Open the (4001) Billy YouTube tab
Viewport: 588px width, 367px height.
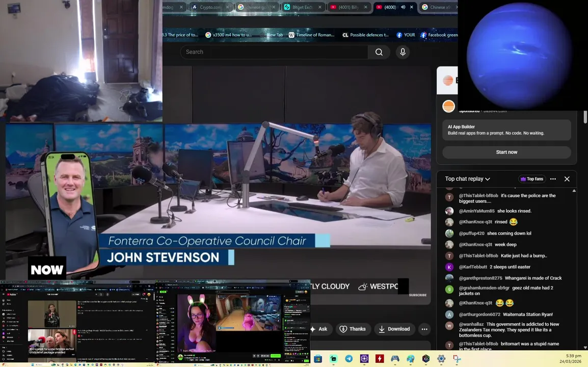[x=350, y=7]
